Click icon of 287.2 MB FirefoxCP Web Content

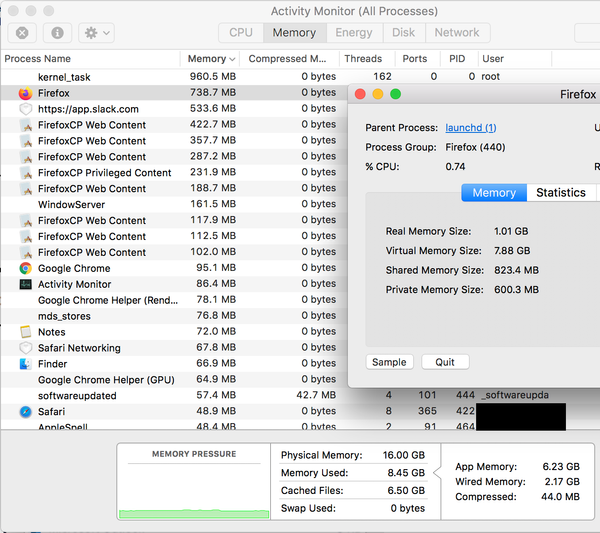click(26, 157)
